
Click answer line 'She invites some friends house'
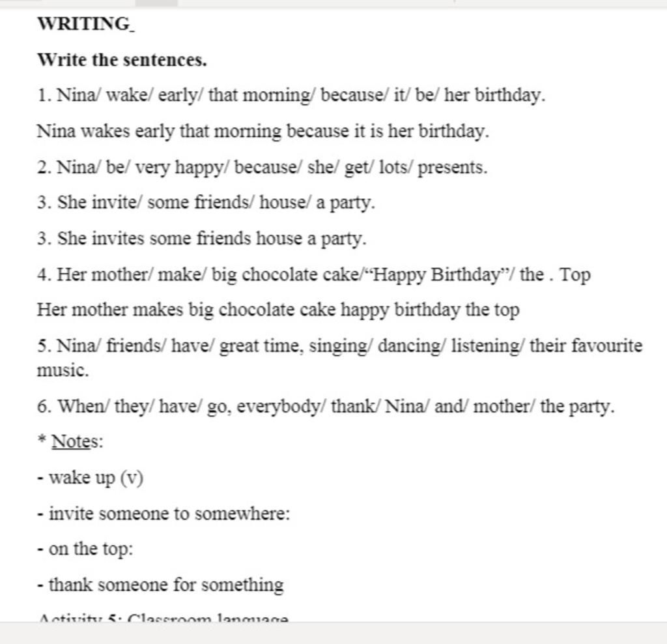click(202, 239)
